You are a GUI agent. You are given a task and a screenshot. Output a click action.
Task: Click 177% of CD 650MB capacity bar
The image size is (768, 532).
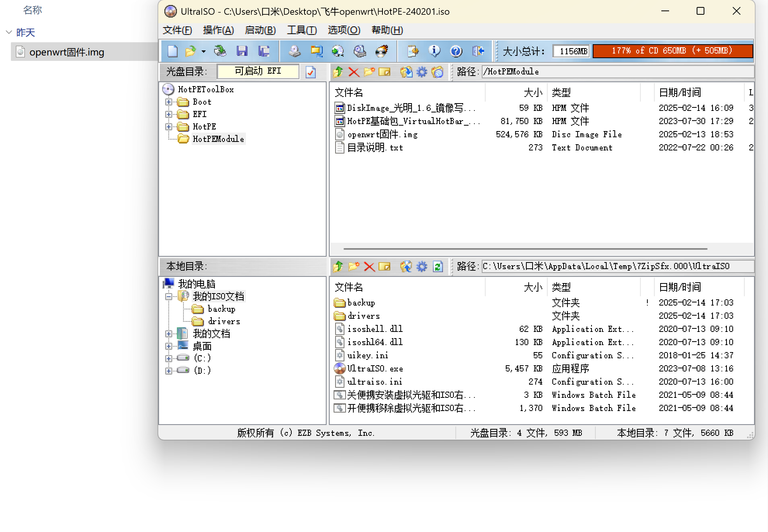click(x=673, y=51)
